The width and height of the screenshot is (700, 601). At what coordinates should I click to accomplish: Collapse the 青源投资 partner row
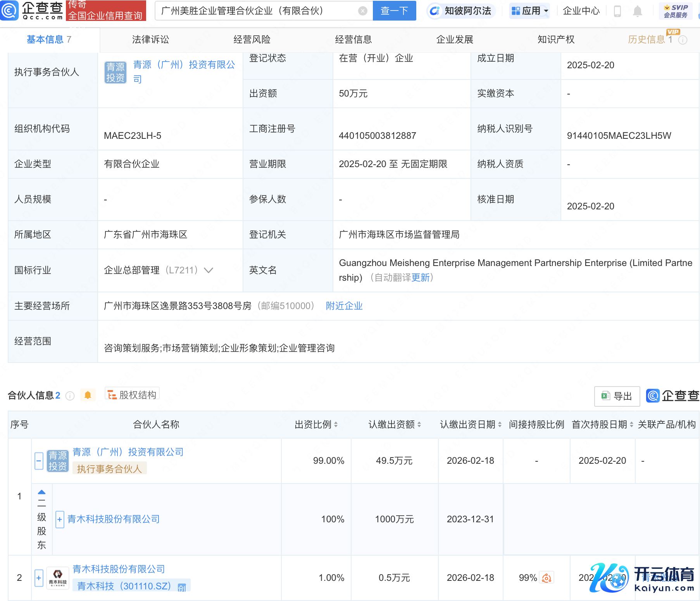click(39, 461)
